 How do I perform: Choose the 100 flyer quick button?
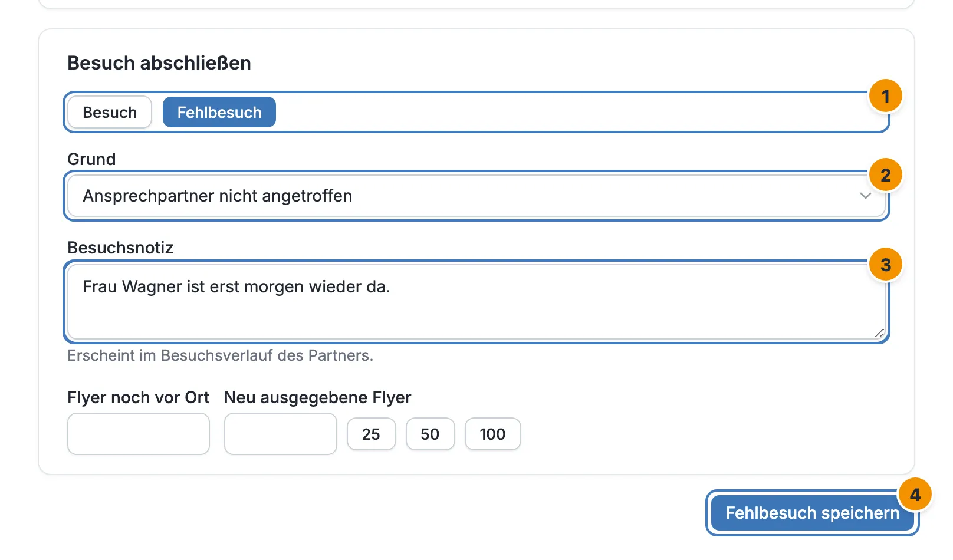pyautogui.click(x=493, y=434)
